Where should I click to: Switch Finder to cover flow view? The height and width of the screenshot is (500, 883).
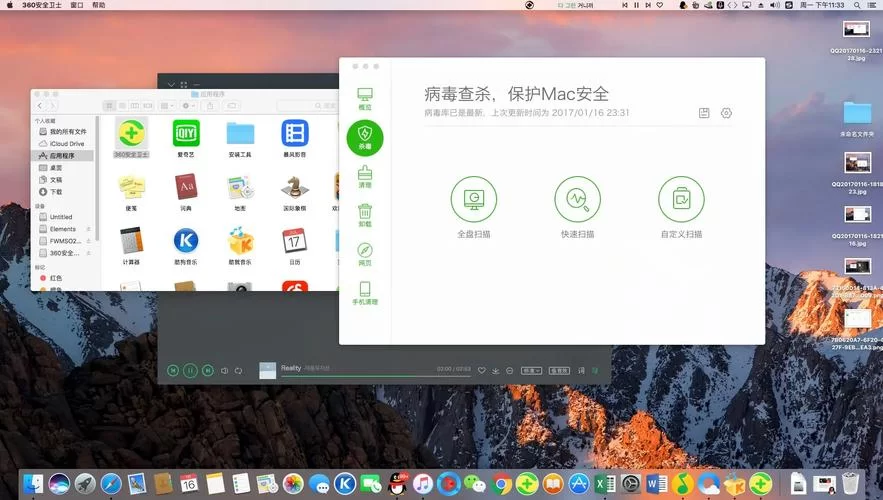[148, 106]
